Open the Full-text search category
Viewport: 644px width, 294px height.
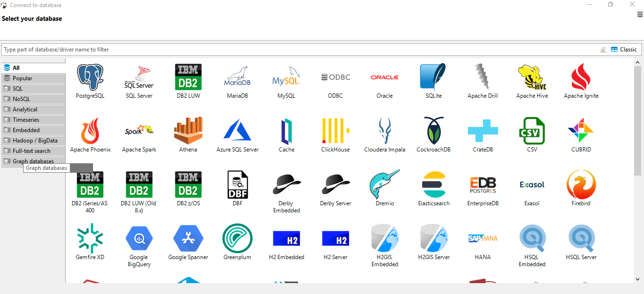tap(34, 151)
